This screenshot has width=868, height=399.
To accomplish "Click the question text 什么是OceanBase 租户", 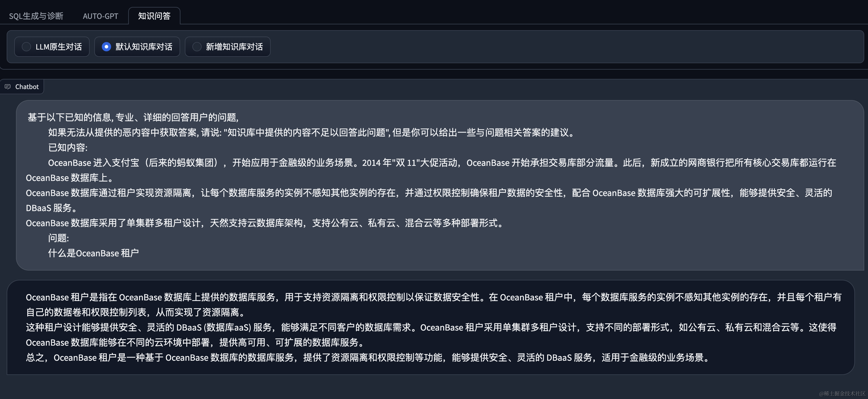I will tap(93, 253).
